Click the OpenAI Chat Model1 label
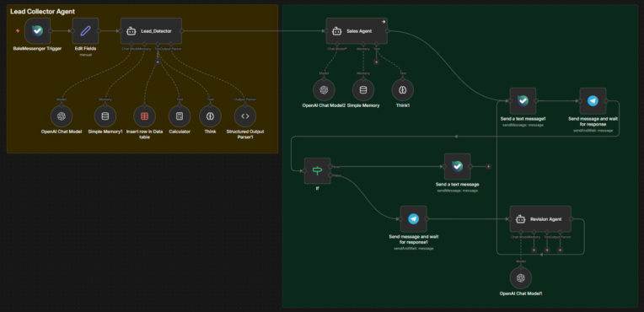 521,294
